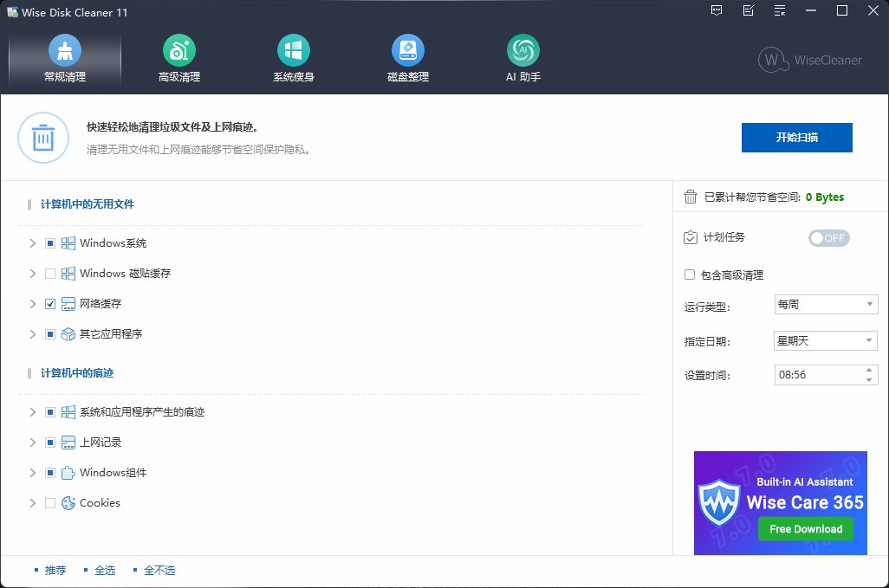This screenshot has height=588, width=889.
Task: Enable the Cookies checkbox
Action: pyautogui.click(x=50, y=503)
